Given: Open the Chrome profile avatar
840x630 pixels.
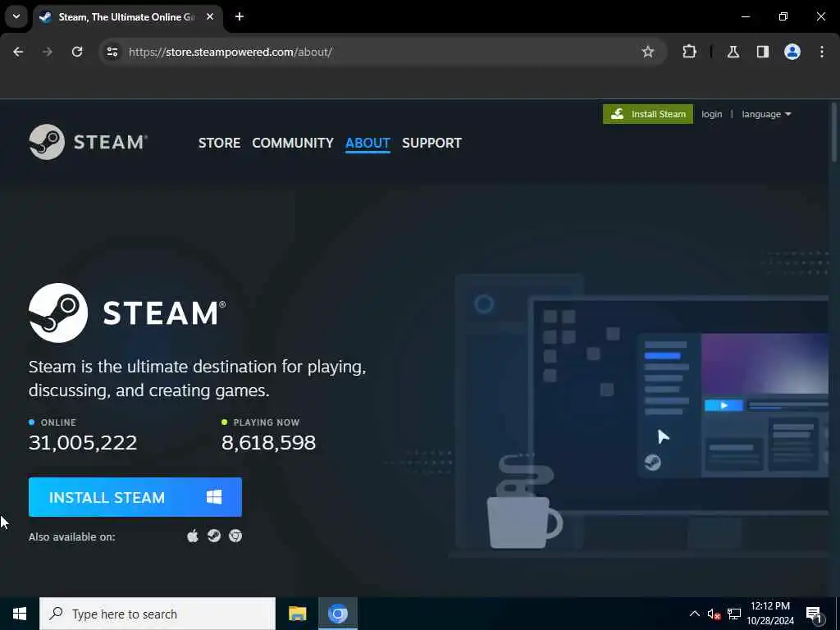Looking at the screenshot, I should [x=792, y=52].
